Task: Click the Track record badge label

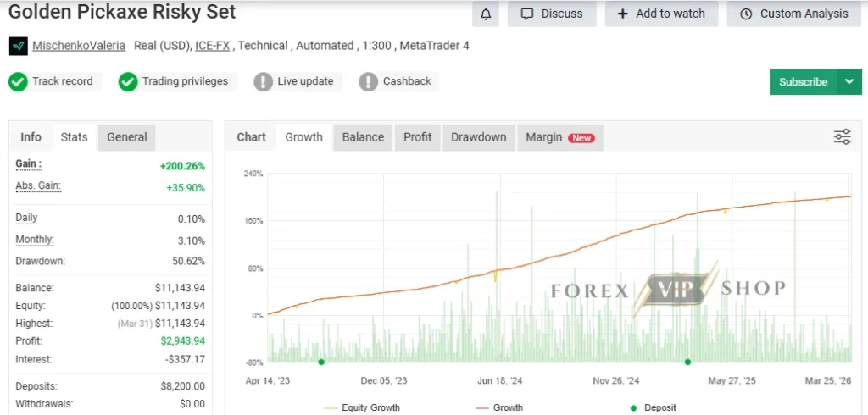Action: coord(63,81)
